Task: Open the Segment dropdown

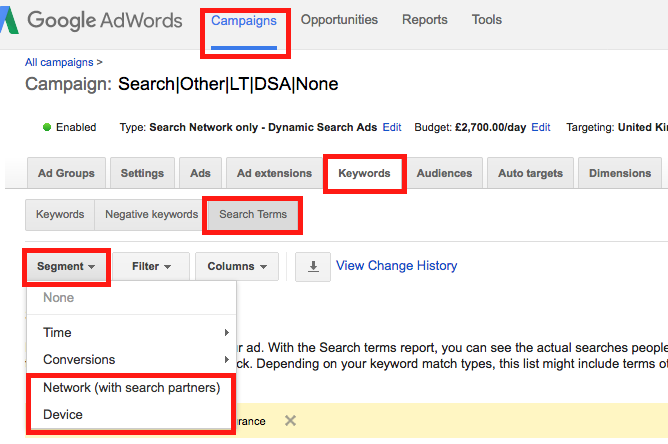Action: coord(66,267)
